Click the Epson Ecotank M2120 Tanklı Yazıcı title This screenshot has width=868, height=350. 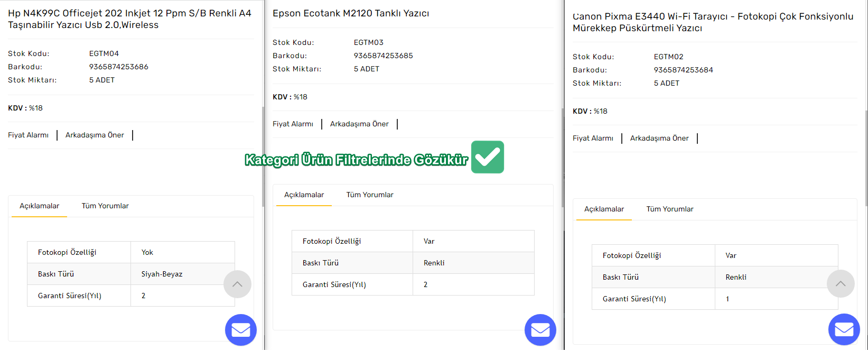(x=351, y=13)
